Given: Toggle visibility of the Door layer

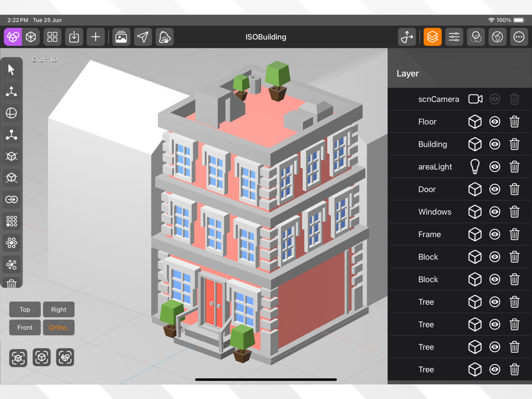Looking at the screenshot, I should point(495,189).
